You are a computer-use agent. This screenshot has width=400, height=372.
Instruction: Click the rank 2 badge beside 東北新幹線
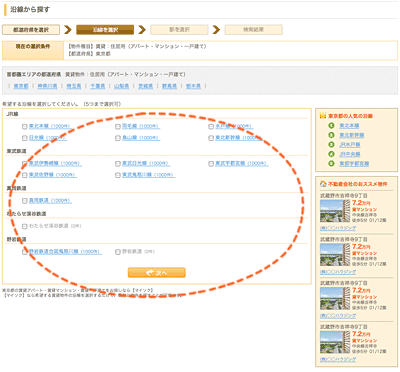[331, 135]
